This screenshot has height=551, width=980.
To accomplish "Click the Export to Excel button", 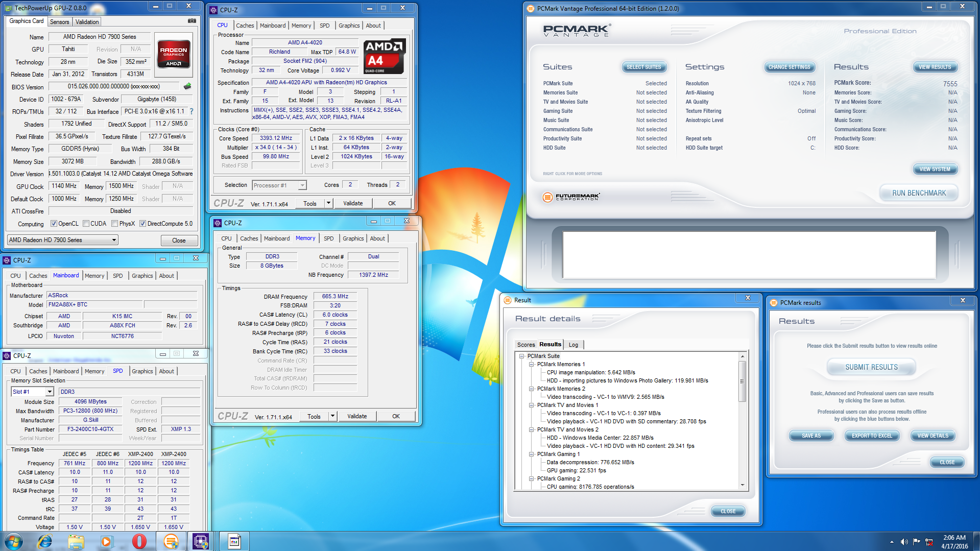I will pyautogui.click(x=872, y=436).
